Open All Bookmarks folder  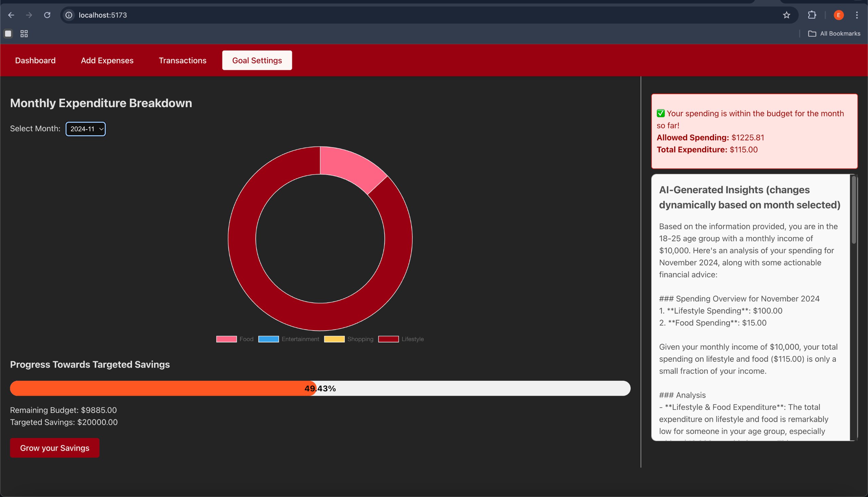pos(834,34)
